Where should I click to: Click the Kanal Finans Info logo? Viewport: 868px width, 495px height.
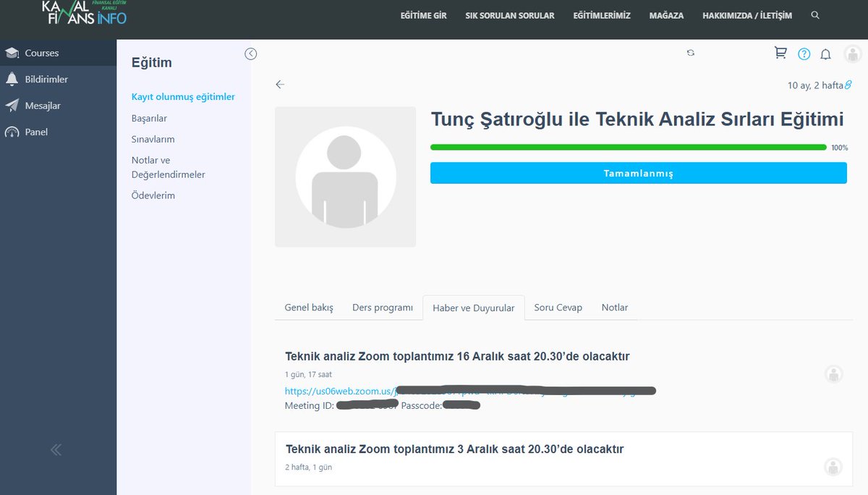[84, 13]
